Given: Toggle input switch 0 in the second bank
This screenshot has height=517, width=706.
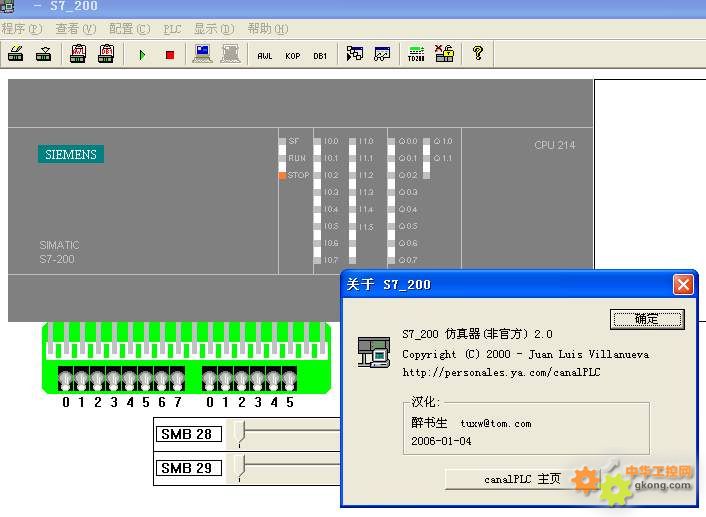Looking at the screenshot, I should pyautogui.click(x=209, y=379).
